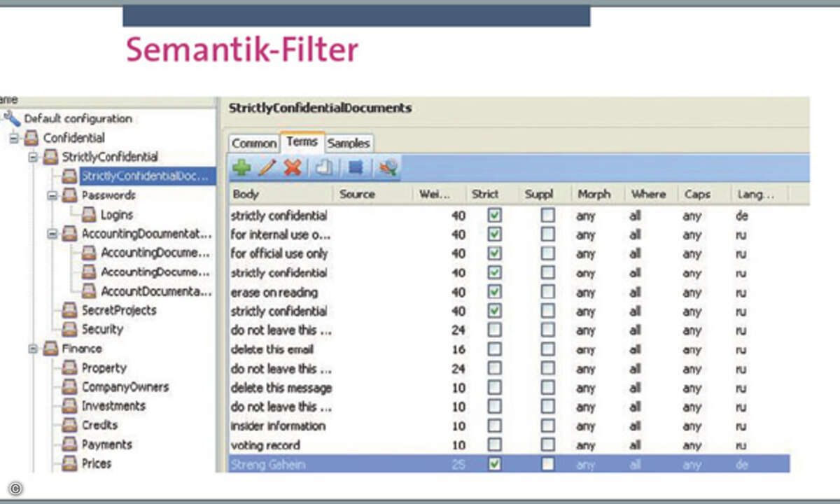840x504 pixels.
Task: Click the magnifier search toolbar icon
Action: (386, 167)
